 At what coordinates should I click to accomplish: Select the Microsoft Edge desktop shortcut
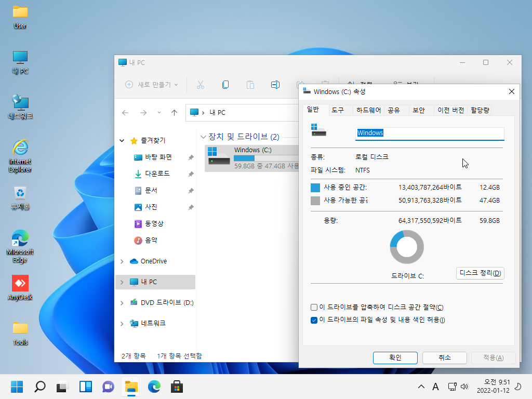pyautogui.click(x=20, y=246)
